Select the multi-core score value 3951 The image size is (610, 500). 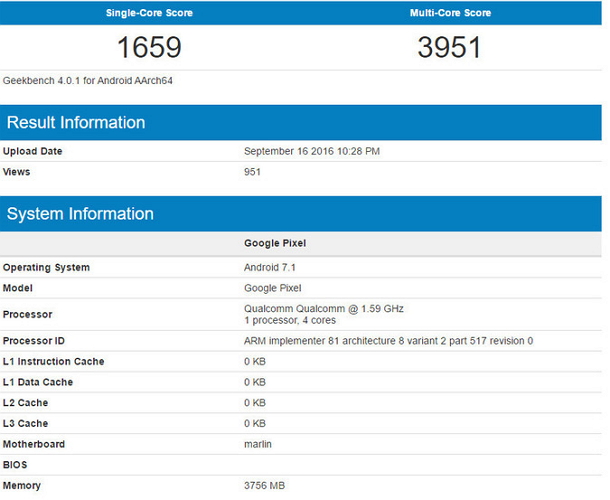(x=450, y=47)
